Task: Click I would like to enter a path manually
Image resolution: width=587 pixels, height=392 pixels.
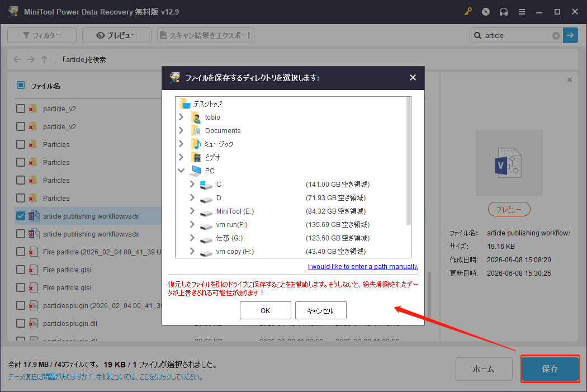Action: pyautogui.click(x=363, y=267)
